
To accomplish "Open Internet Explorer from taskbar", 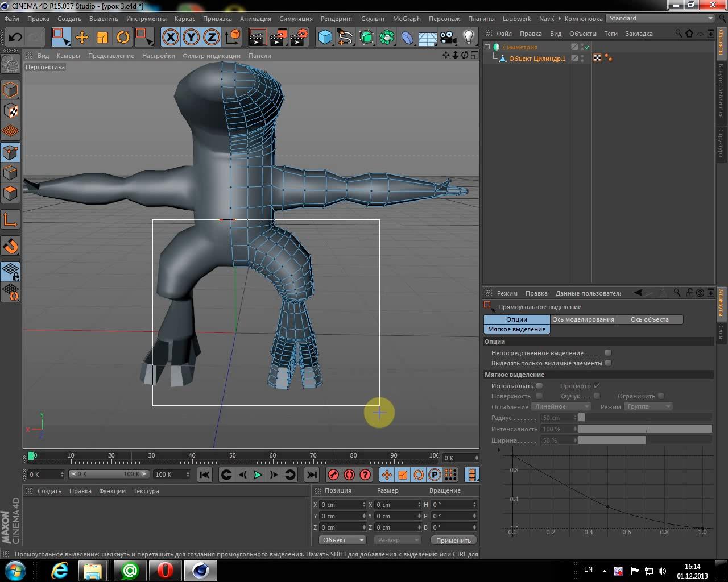I will [x=60, y=571].
